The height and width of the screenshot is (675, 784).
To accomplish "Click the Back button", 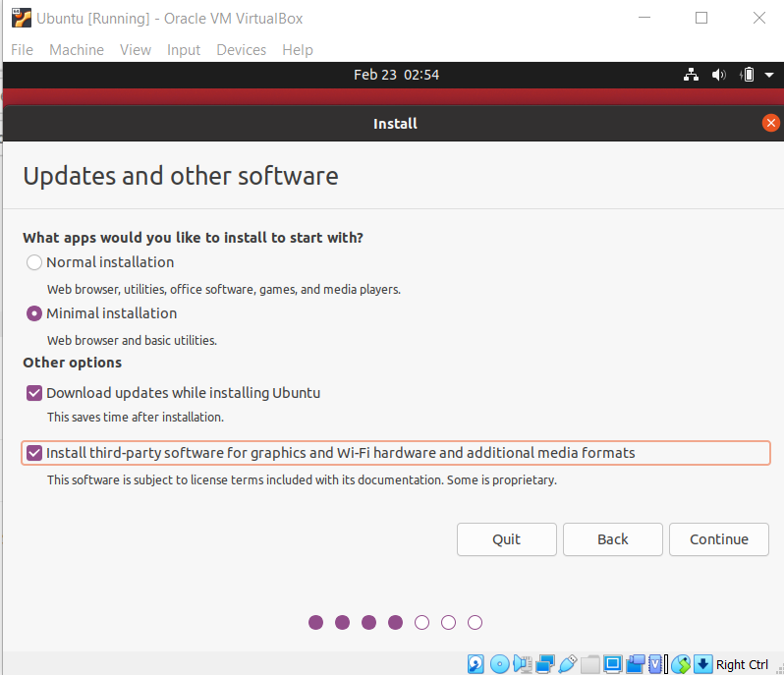I will click(x=612, y=539).
